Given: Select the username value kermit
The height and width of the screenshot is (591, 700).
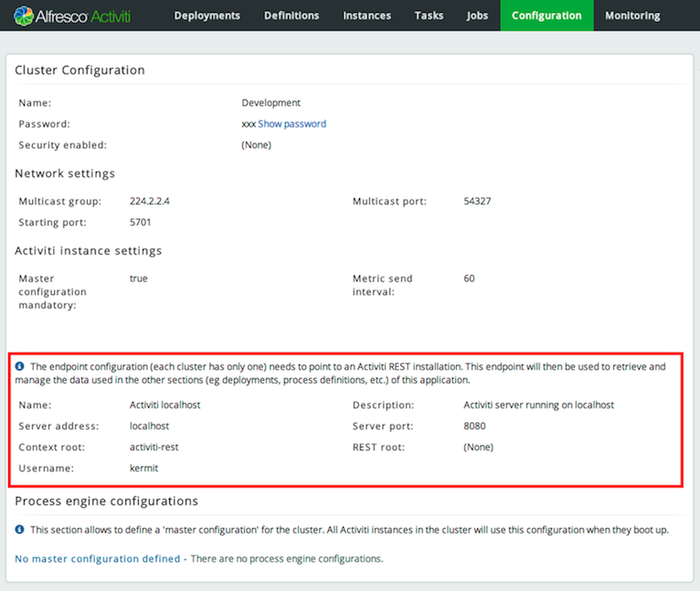Looking at the screenshot, I should 143,469.
